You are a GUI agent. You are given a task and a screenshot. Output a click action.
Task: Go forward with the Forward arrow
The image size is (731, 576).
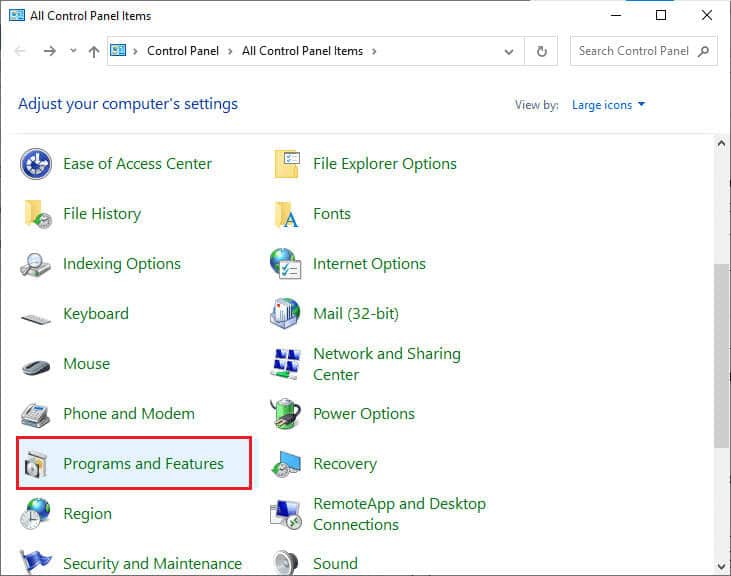coord(49,51)
